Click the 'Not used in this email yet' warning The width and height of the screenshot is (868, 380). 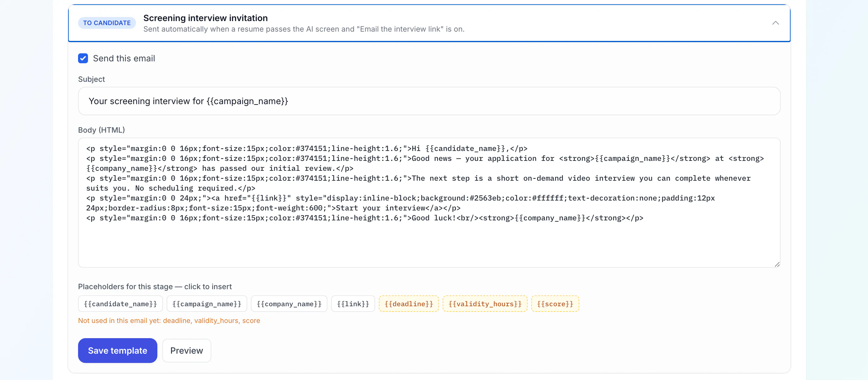coord(169,321)
